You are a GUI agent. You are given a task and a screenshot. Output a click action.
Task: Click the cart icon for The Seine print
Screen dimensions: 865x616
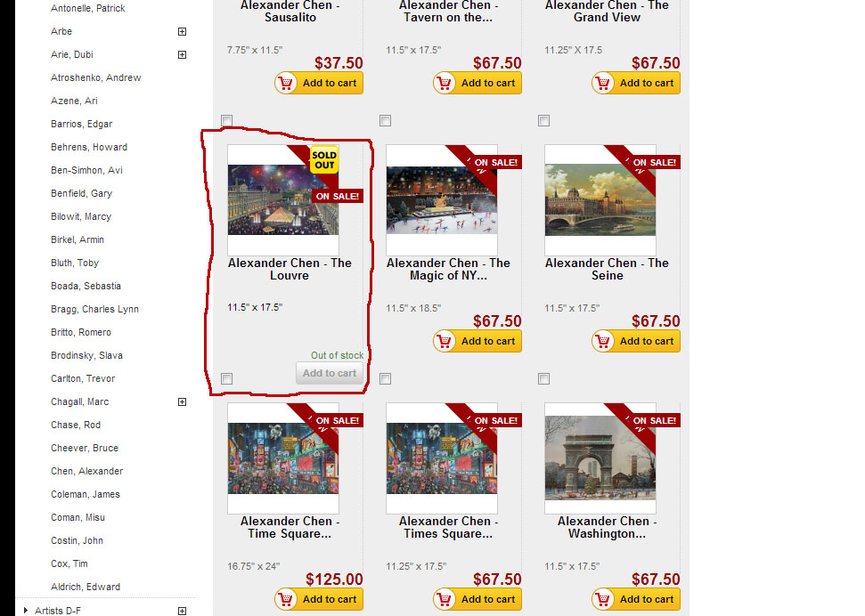click(603, 341)
